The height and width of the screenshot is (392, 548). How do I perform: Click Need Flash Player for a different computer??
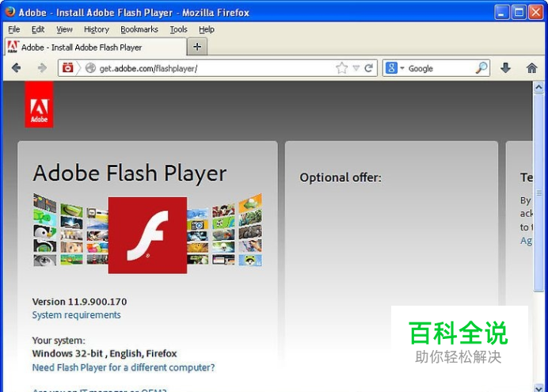pos(124,367)
